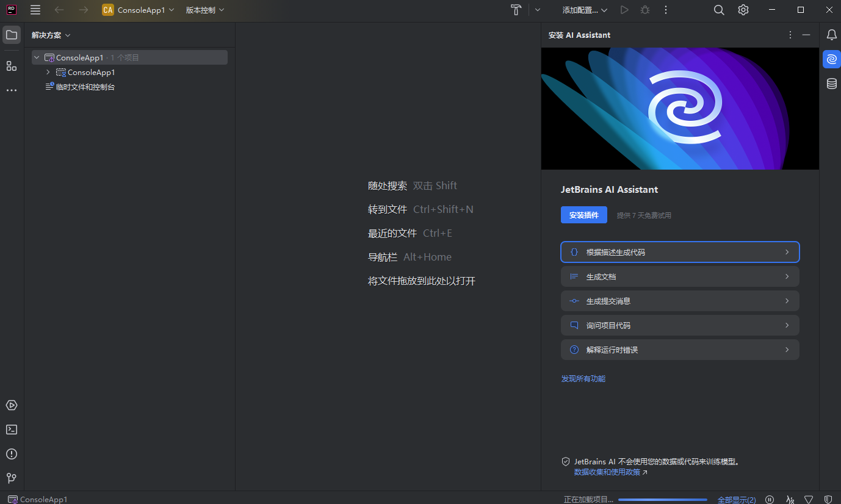Click the 随处搜索 hint text
Screen dimensions: 841x504
click(388, 185)
